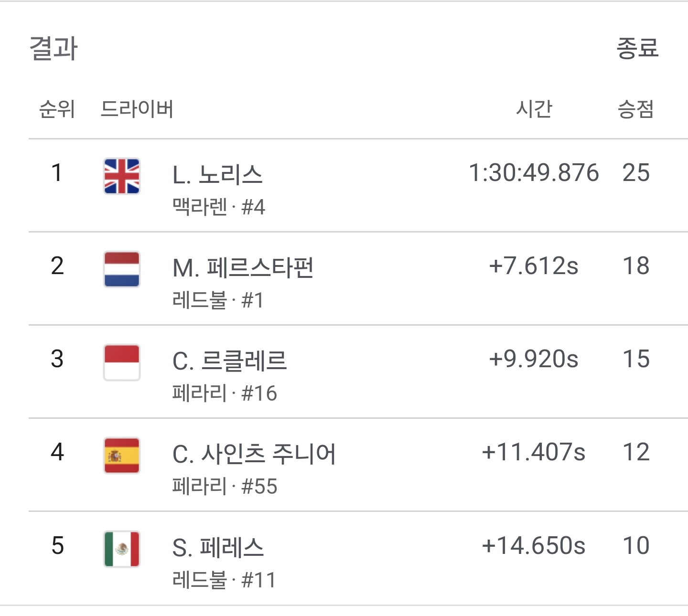Open driver M. 페르스타펀
Screen dimensions: 688x616
pos(243,268)
